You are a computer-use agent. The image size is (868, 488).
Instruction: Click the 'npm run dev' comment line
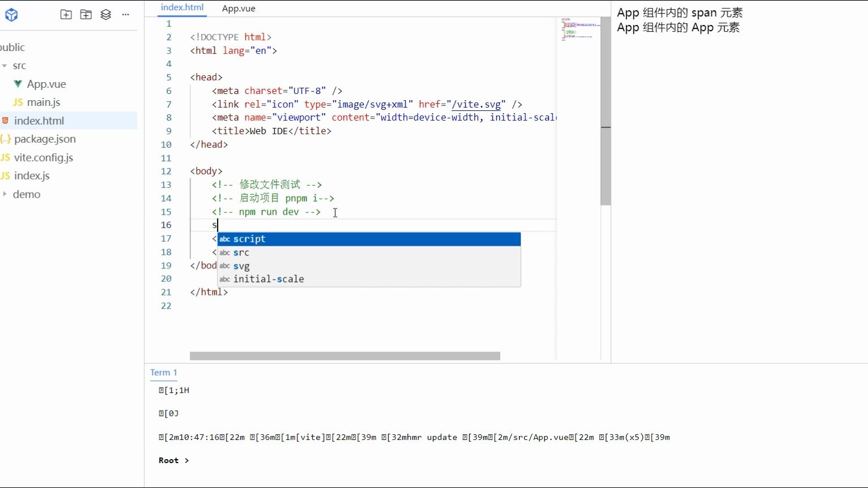pyautogui.click(x=266, y=212)
